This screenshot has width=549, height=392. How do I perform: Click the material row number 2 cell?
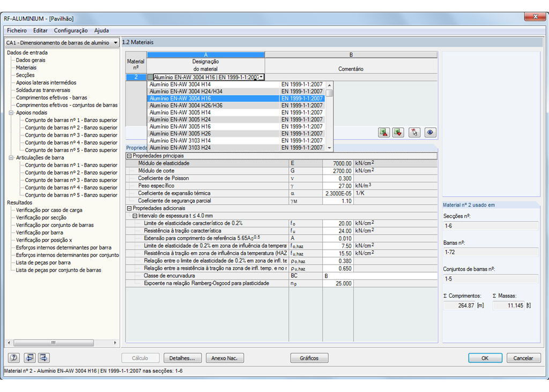click(x=136, y=77)
